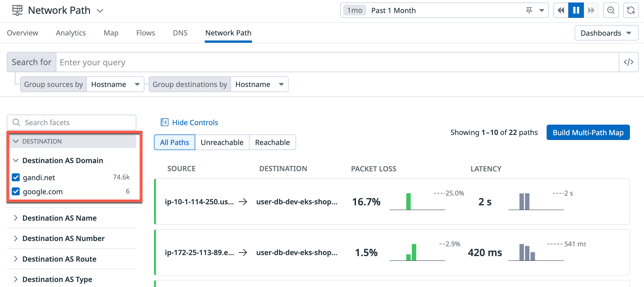Viewport: 644px width, 287px height.
Task: Select the Unreachable paths filter
Action: coord(222,142)
